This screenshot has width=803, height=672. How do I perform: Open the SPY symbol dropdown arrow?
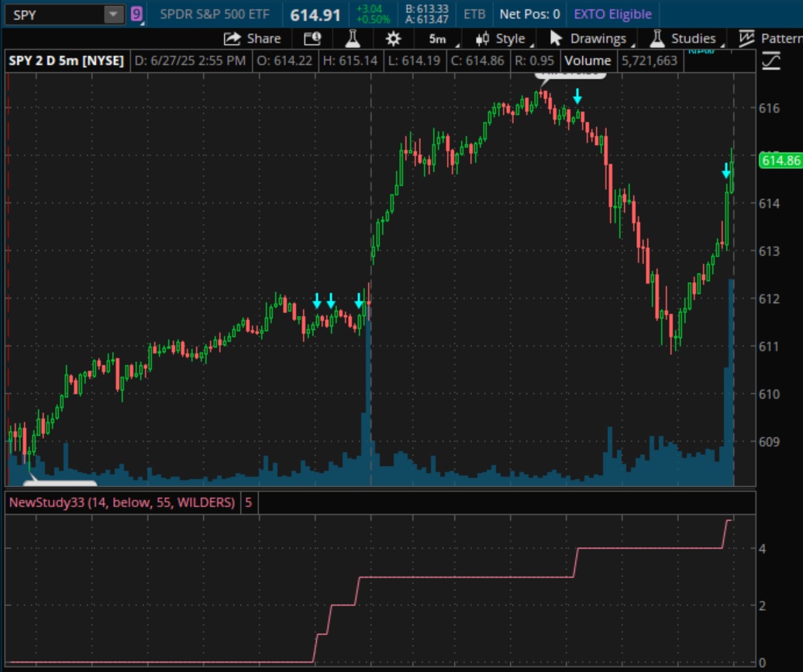[x=113, y=15]
